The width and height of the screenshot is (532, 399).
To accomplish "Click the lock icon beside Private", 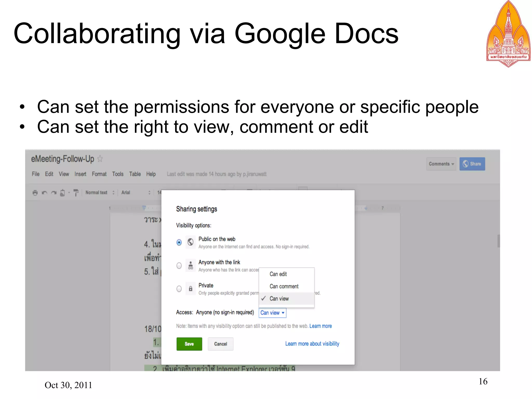I will click(x=190, y=289).
